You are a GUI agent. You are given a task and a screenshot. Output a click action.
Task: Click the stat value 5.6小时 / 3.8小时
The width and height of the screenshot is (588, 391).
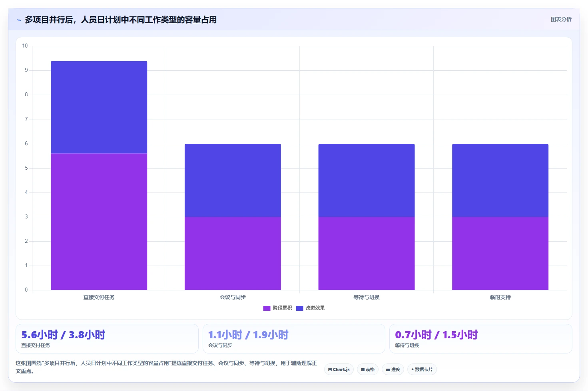point(63,335)
